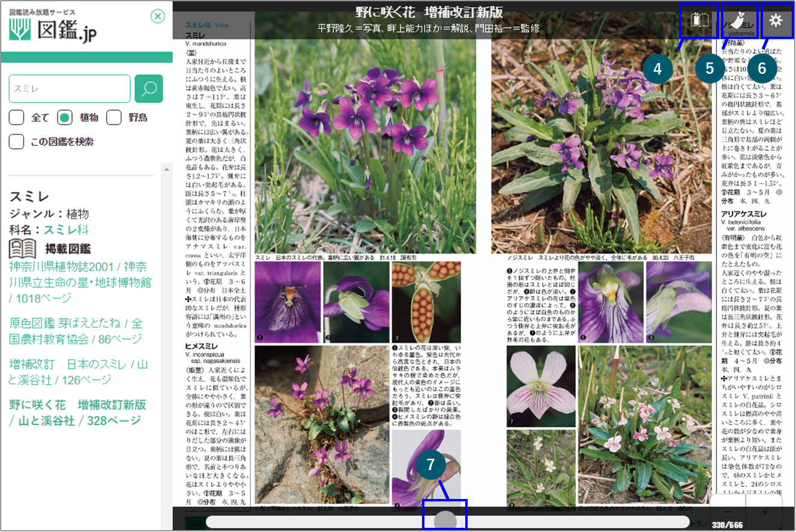796x532 pixels.
Task: Click the ヒメスミレ photo growing on rocks
Action: coord(322,424)
